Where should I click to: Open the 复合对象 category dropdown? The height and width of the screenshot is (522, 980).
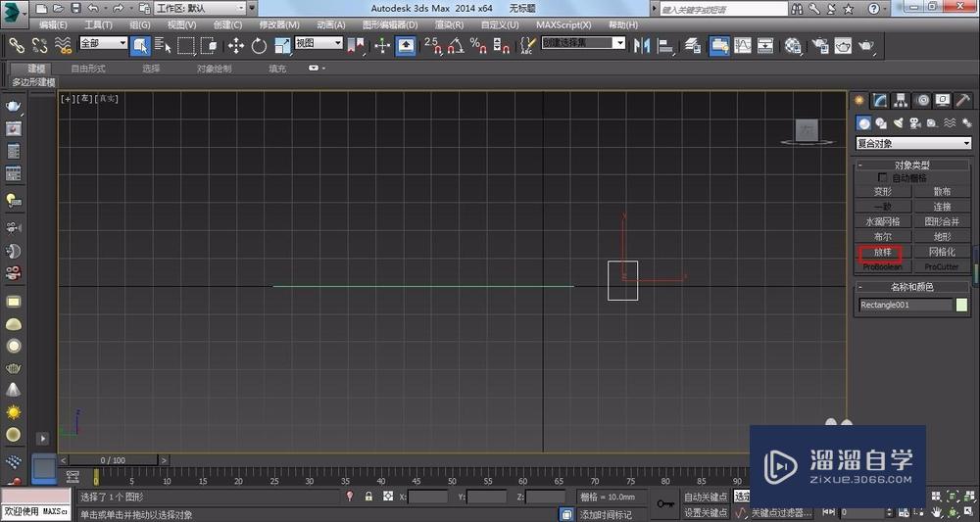coord(912,144)
